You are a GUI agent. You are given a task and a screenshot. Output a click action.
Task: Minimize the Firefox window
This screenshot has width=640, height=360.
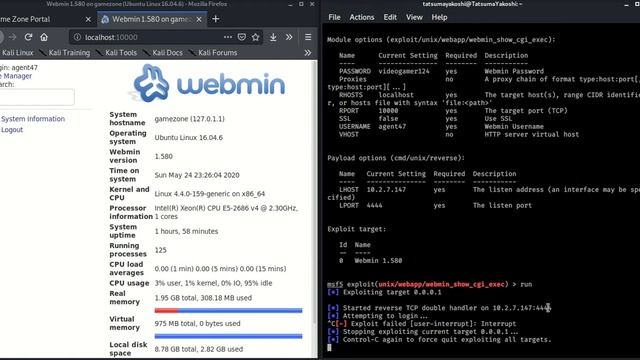click(x=290, y=4)
